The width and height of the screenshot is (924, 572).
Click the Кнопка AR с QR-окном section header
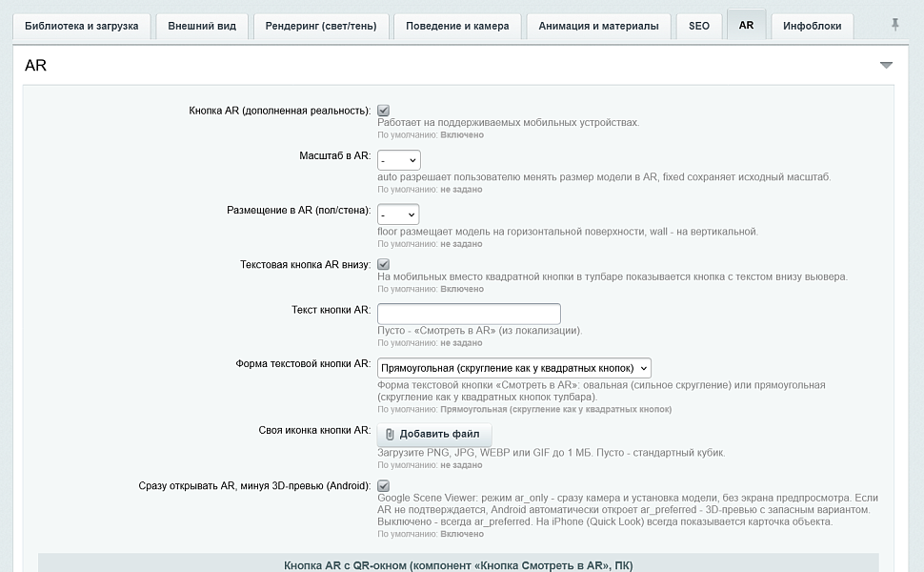[458, 564]
